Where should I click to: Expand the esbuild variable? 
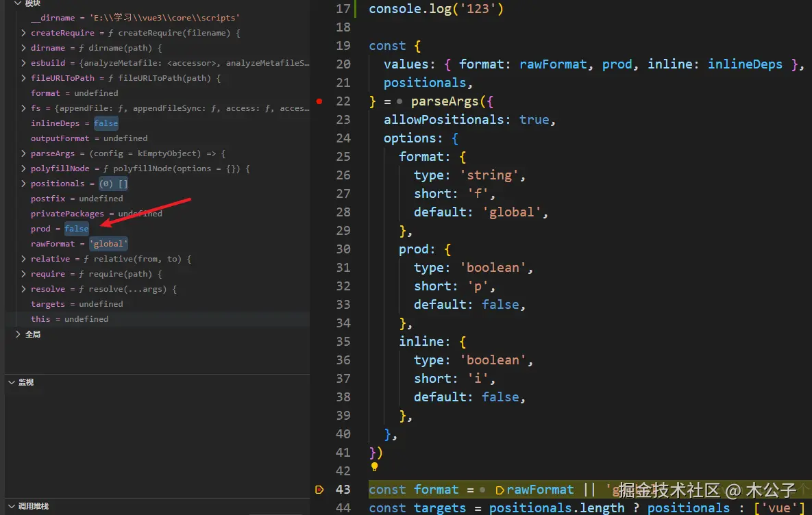[x=23, y=62]
